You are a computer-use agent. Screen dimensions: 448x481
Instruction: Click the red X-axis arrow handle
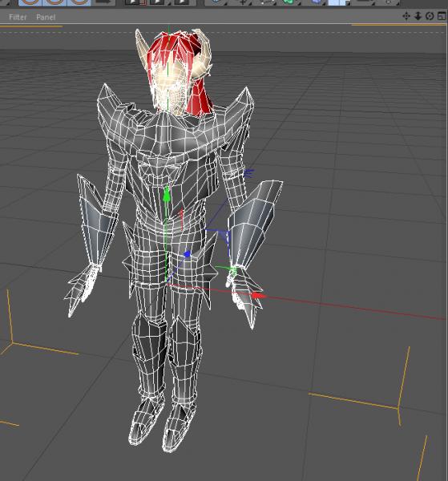[259, 296]
